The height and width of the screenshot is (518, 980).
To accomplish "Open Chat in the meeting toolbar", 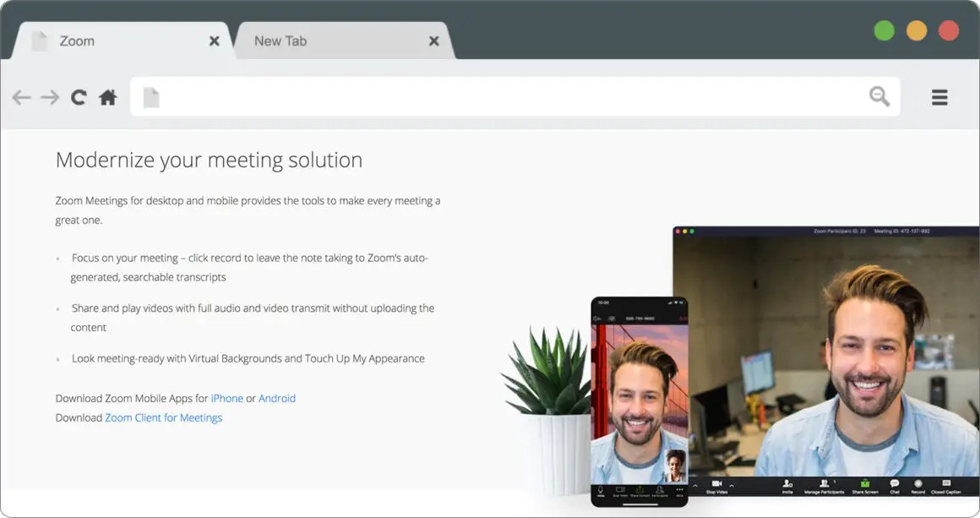I will [895, 487].
